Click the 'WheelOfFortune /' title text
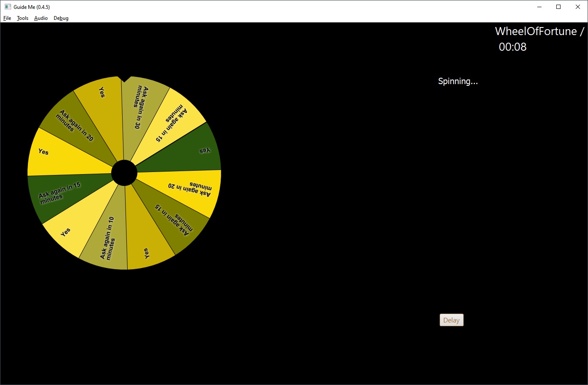This screenshot has width=588, height=385. [x=539, y=31]
